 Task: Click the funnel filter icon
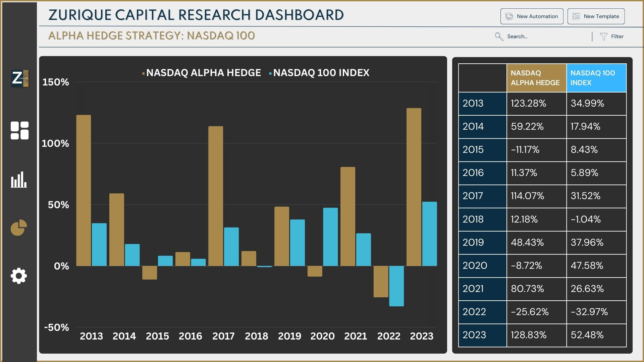point(603,37)
